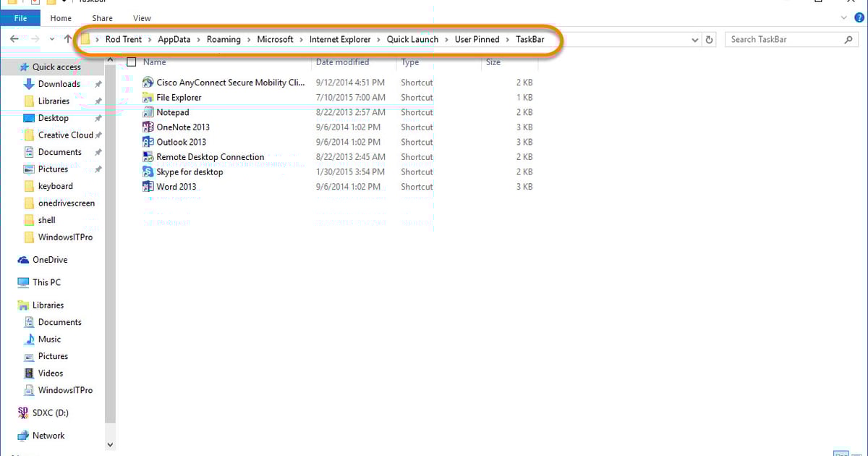Navigate to Roaming via the breadcrumb
The image size is (868, 456).
224,39
